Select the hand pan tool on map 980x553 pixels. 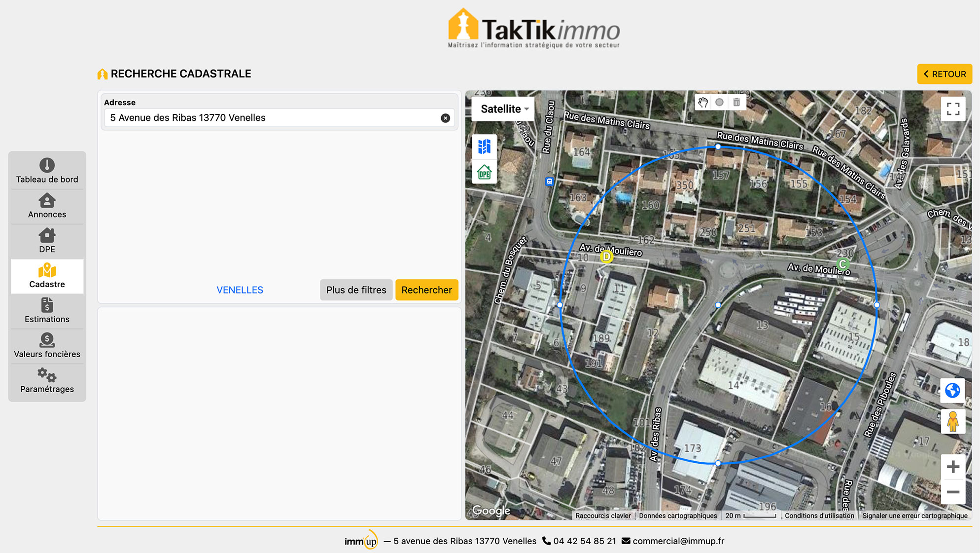(x=703, y=103)
